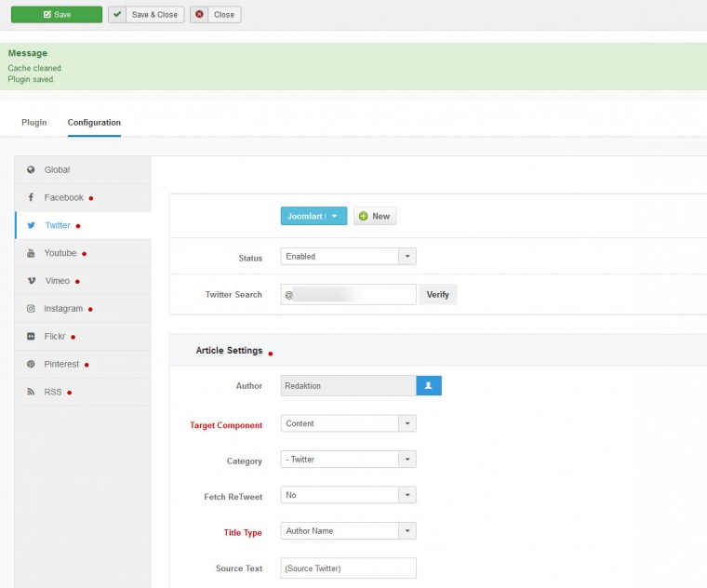Switch to the Plugin tab
Viewport: 707px width, 588px height.
click(34, 123)
